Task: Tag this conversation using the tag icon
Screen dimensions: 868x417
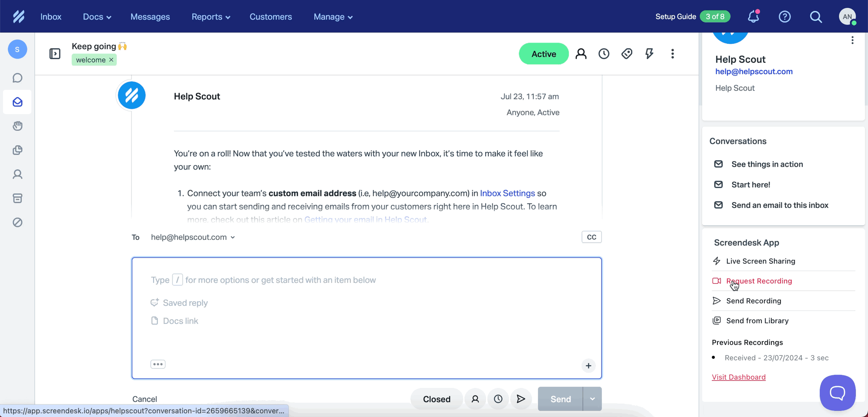Action: coord(627,53)
